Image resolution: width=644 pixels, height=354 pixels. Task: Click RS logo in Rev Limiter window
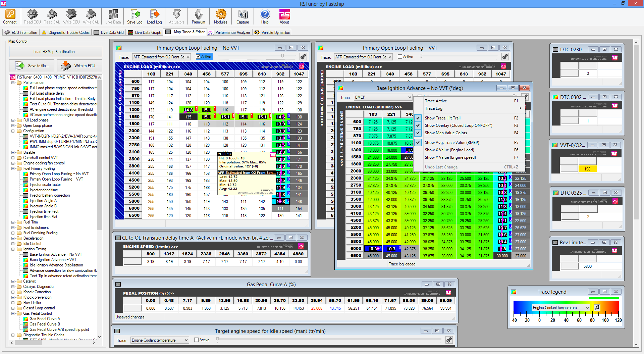[x=614, y=251]
